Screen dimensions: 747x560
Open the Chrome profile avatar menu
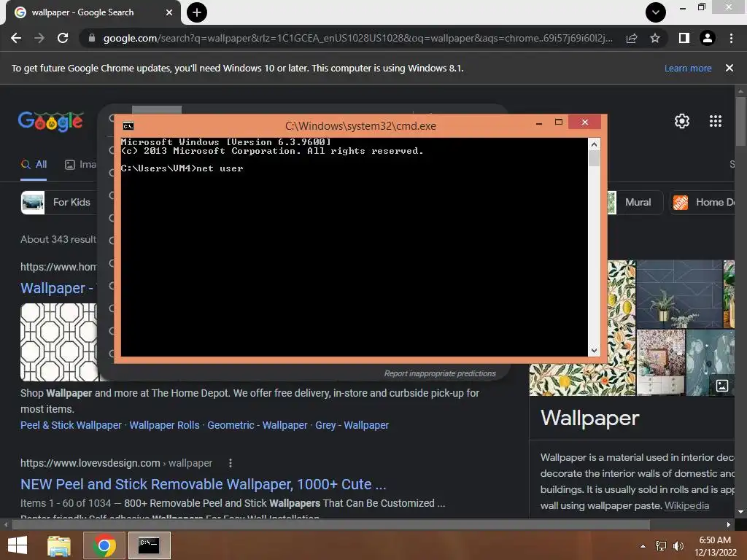(708, 38)
